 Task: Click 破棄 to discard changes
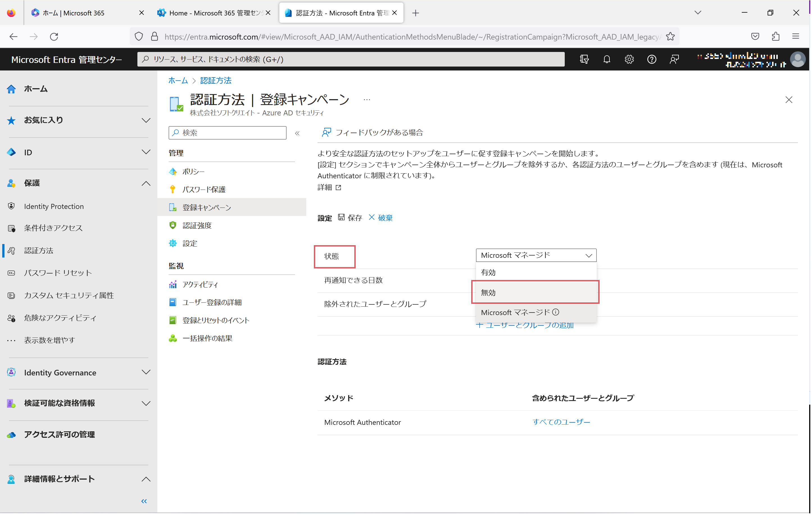[x=381, y=218]
